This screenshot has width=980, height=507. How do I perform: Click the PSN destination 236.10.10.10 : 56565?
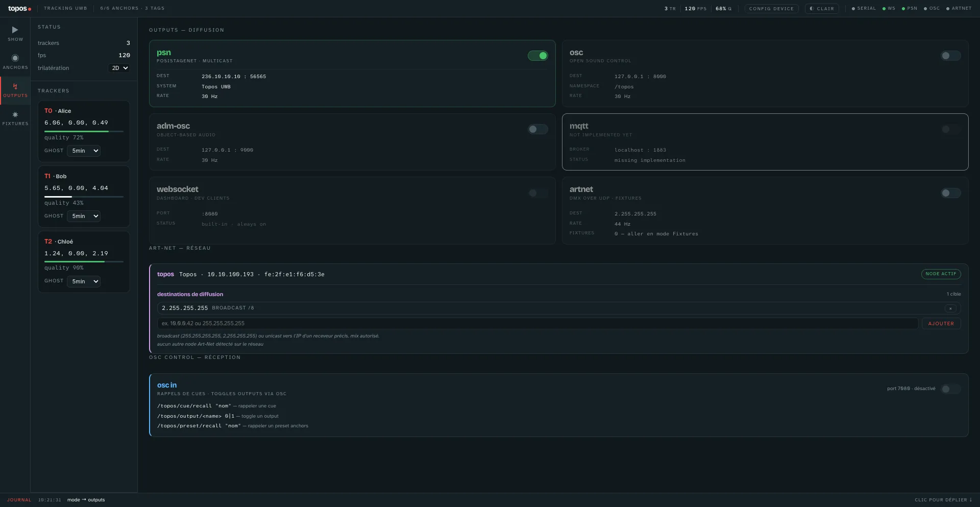[234, 77]
